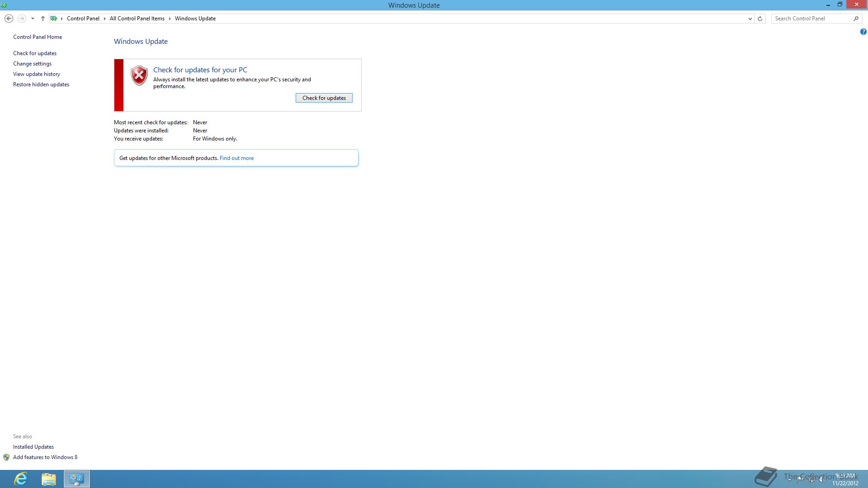Click the Control Panel icon in address bar
The image size is (868, 488).
click(54, 19)
